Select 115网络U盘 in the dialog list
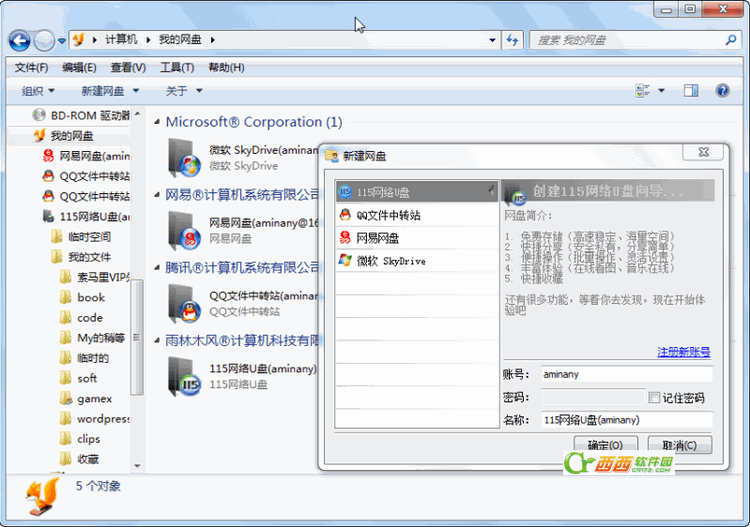The width and height of the screenshot is (750, 527). click(417, 192)
